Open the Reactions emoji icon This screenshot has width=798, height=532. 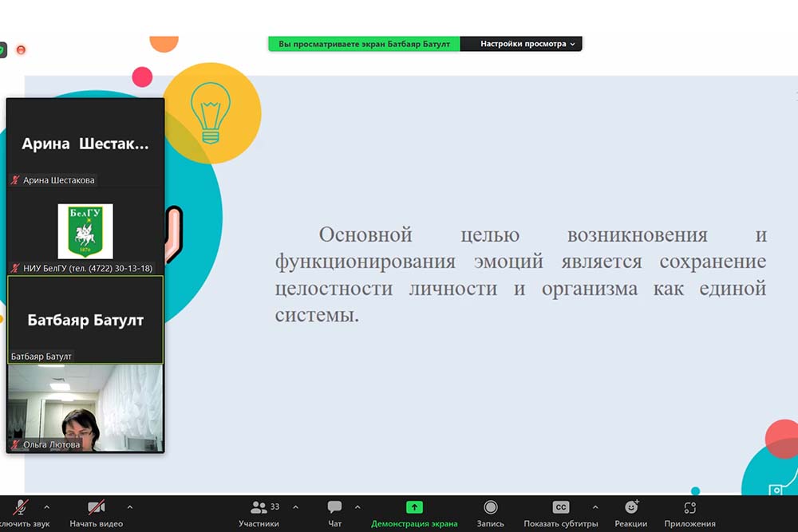630,507
